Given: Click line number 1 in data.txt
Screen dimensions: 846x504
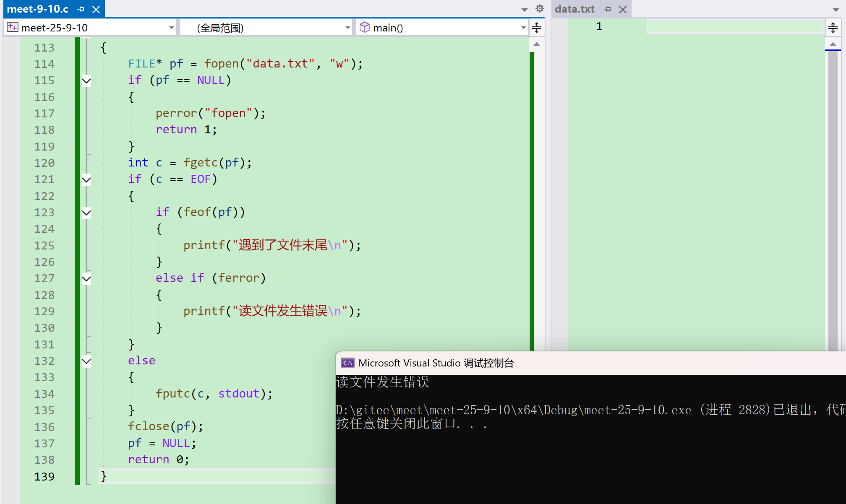Looking at the screenshot, I should point(599,27).
